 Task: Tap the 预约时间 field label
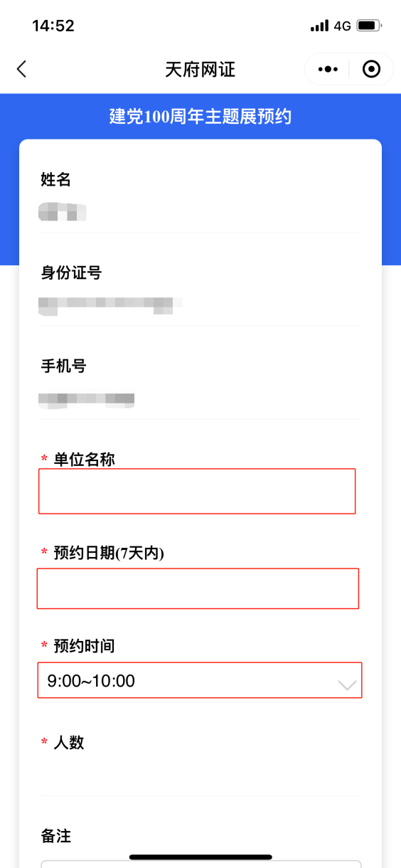coord(84,646)
